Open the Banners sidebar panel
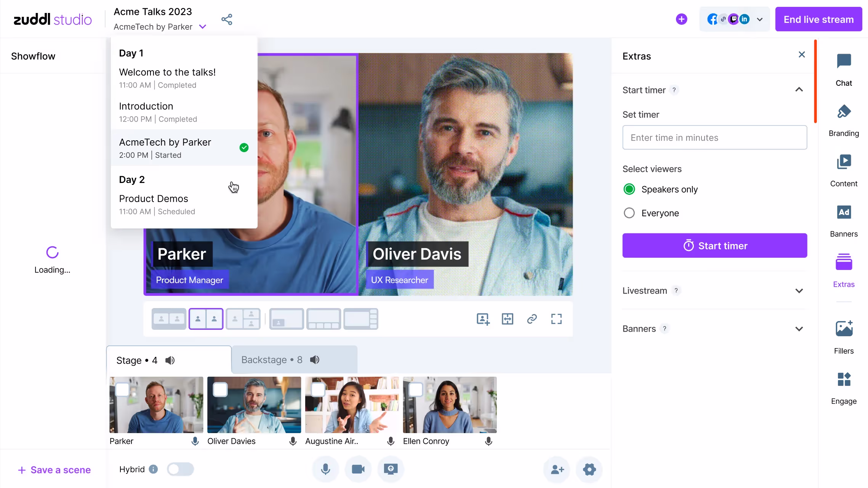 844,221
